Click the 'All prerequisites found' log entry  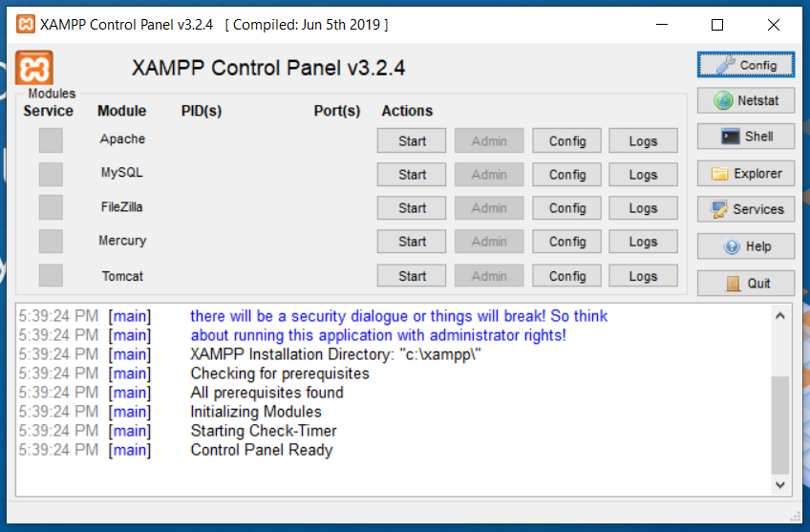click(x=266, y=393)
